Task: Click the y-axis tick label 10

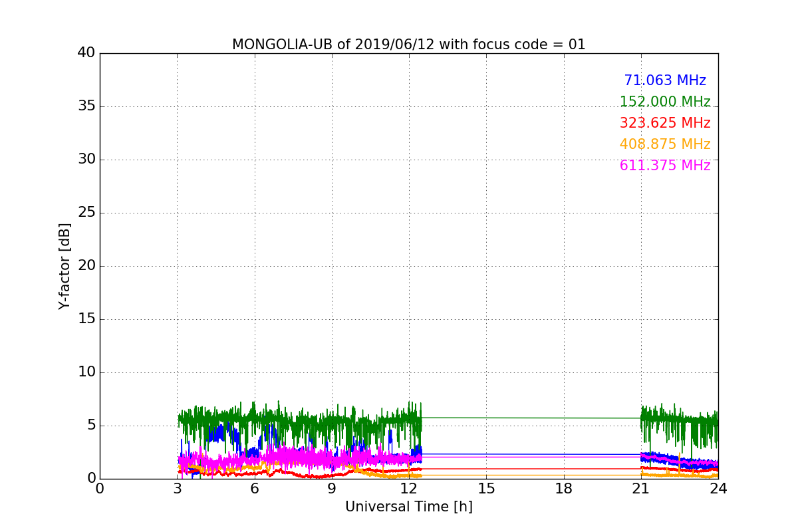Action: (x=86, y=372)
